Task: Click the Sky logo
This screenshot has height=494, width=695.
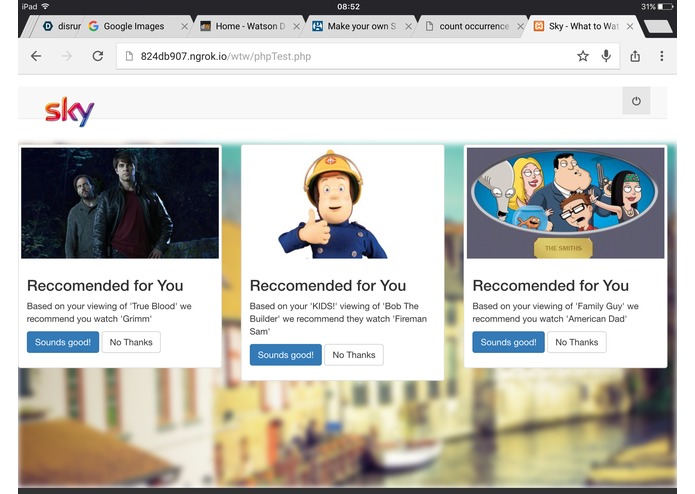Action: click(x=69, y=111)
